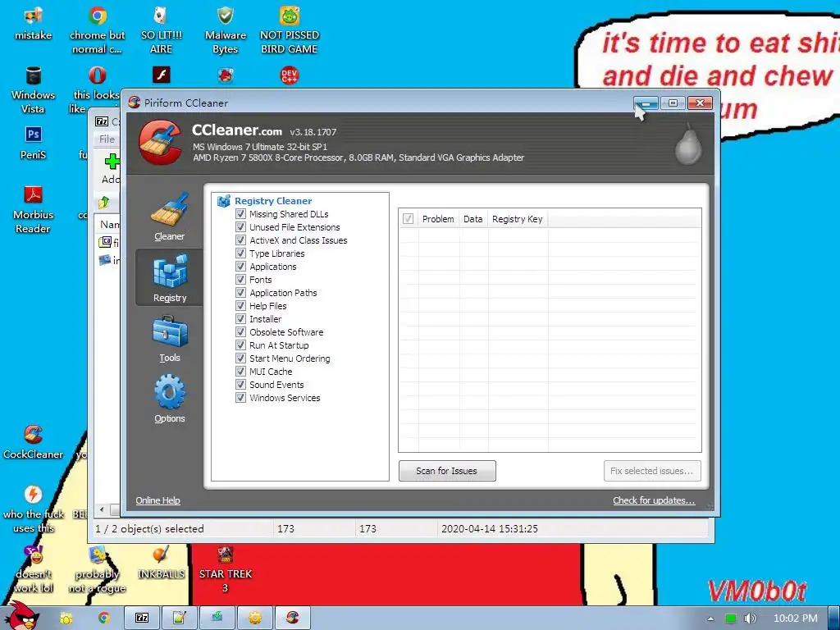
Task: Open the 'mistake' desktop icon
Action: click(33, 25)
